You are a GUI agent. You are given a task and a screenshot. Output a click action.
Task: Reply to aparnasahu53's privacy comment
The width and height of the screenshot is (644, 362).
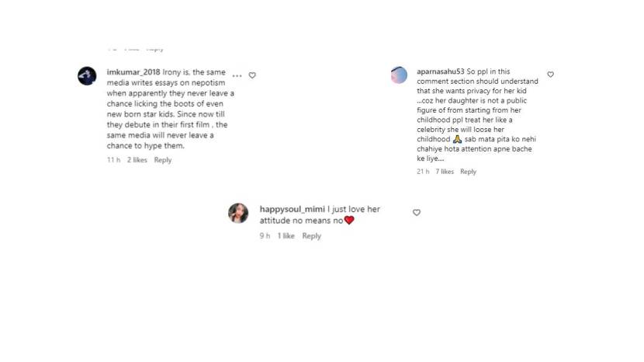click(468, 172)
